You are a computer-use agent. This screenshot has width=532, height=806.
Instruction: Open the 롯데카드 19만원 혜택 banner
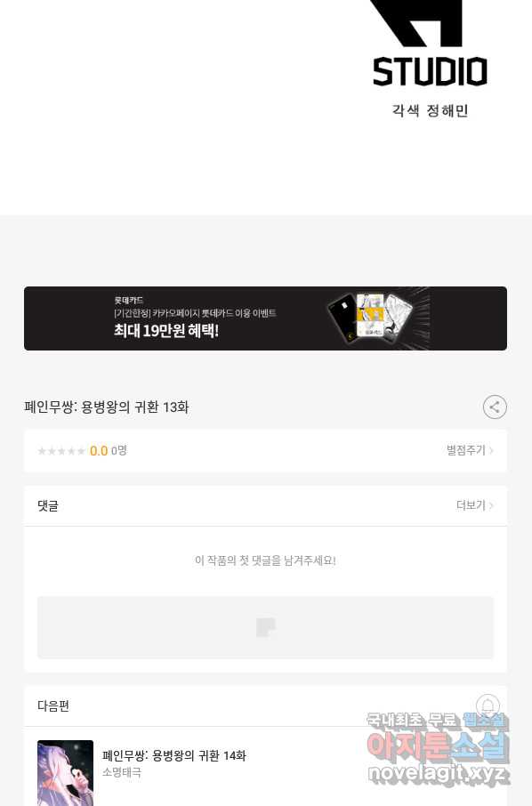point(265,318)
